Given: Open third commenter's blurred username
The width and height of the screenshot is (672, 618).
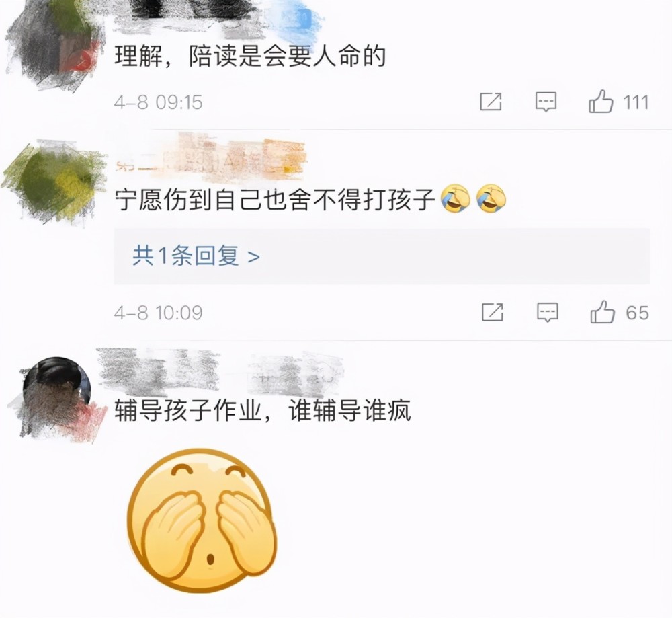Looking at the screenshot, I should (x=220, y=372).
